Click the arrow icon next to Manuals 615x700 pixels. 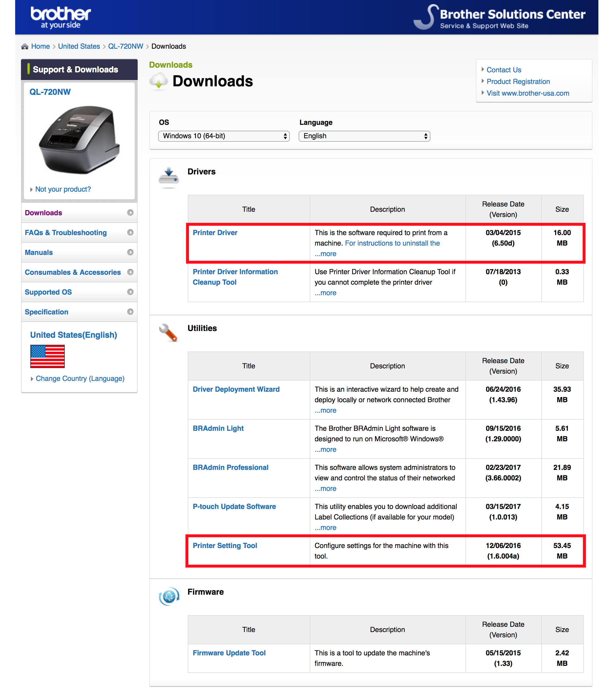click(x=130, y=252)
